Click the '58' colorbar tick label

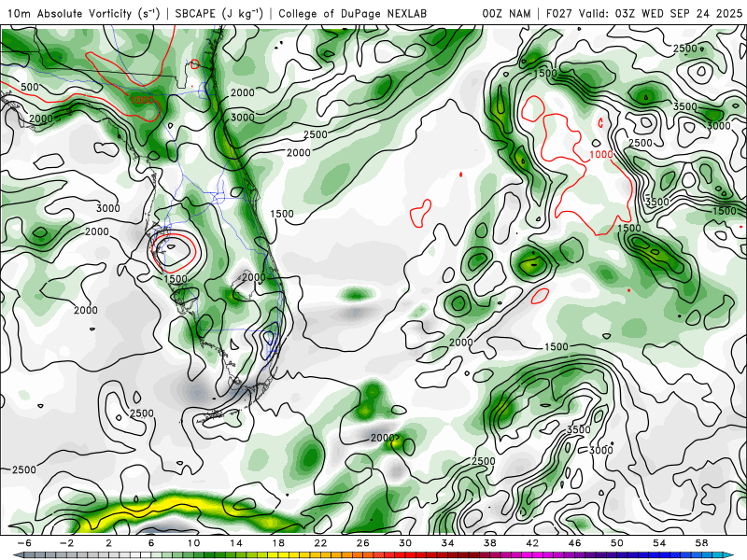point(702,543)
